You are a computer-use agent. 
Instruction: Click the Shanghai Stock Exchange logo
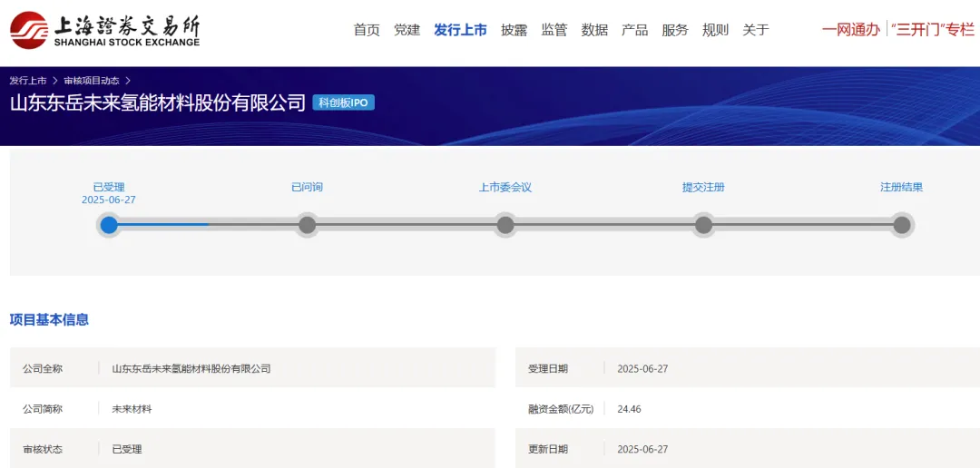[x=105, y=29]
